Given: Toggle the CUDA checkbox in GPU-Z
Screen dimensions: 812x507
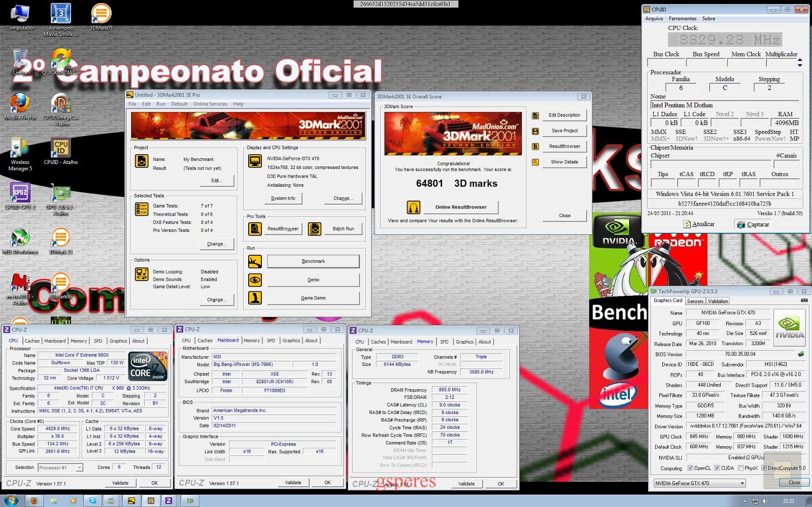Looking at the screenshot, I should pos(717,468).
